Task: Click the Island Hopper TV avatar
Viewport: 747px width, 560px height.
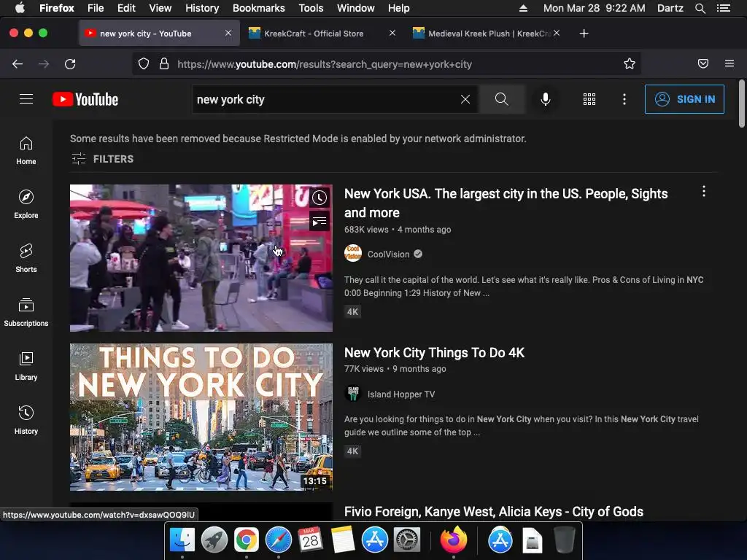Action: [353, 394]
